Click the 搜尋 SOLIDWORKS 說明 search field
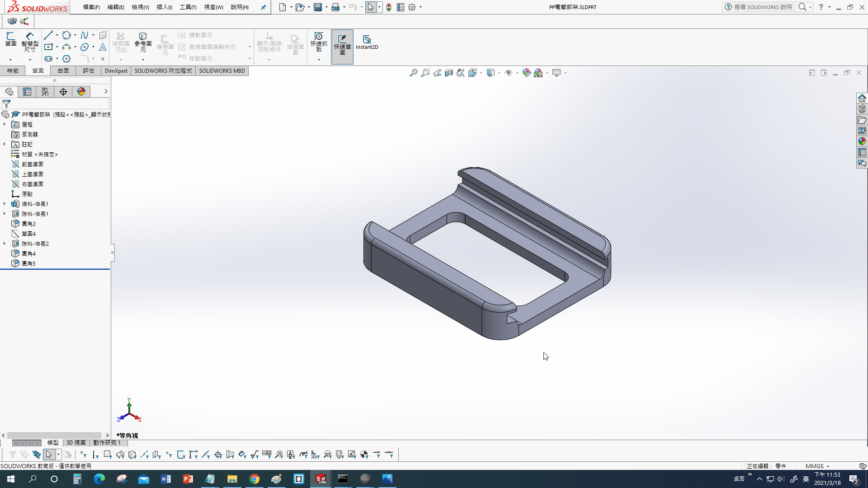868x488 pixels. point(762,7)
